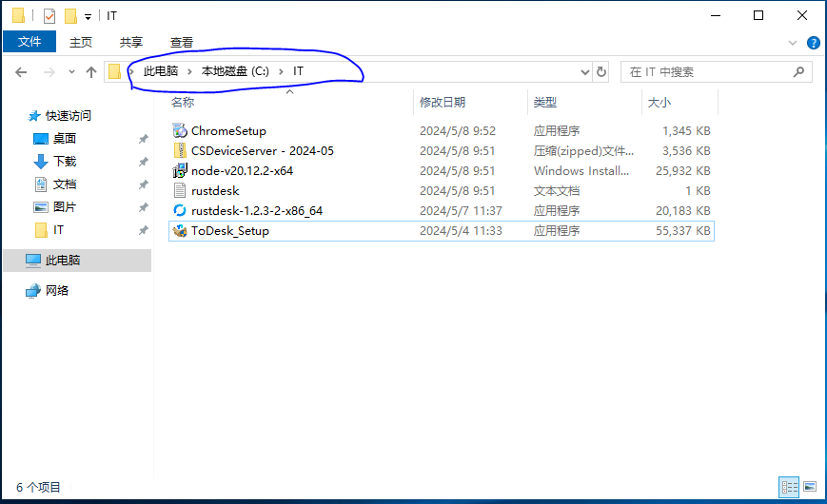Click the folder icon at title bar left

[18, 16]
